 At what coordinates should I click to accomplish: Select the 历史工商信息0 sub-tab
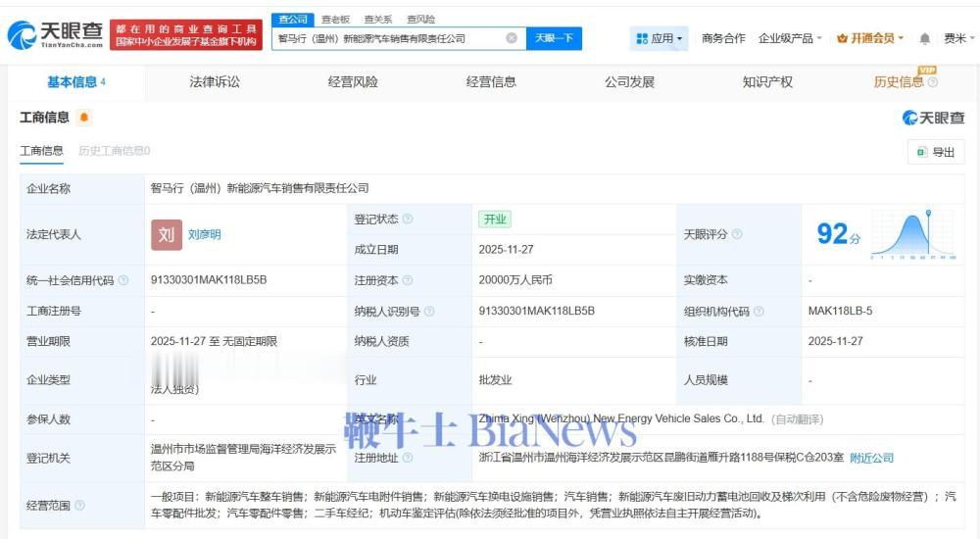click(x=115, y=151)
